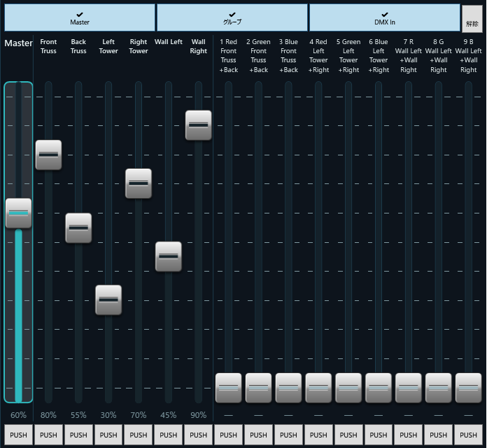
Task: Click the Front Truss channel label
Action: 48,46
